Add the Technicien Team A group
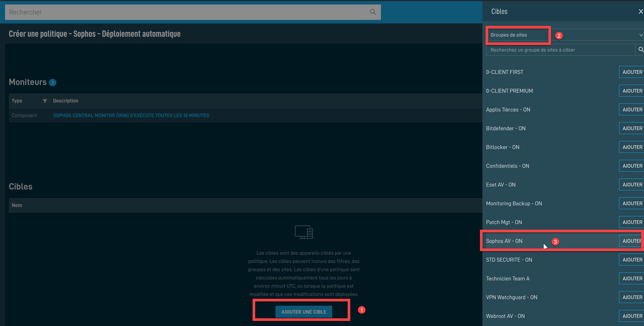 tap(632, 278)
